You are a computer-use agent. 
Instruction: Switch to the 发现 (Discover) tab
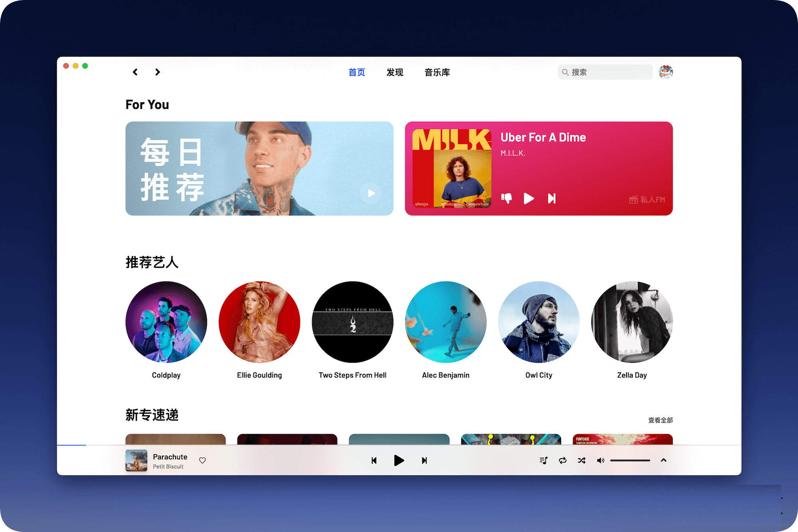pyautogui.click(x=393, y=73)
